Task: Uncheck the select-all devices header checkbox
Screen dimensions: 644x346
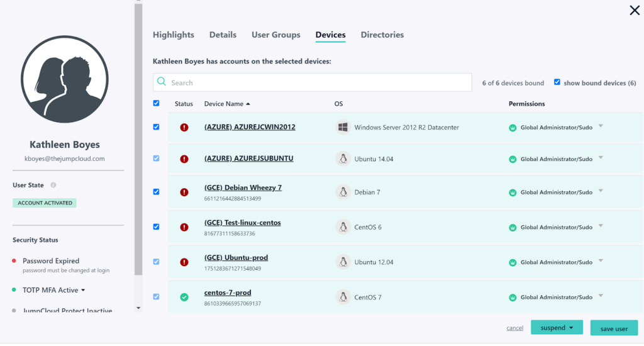Action: (157, 103)
